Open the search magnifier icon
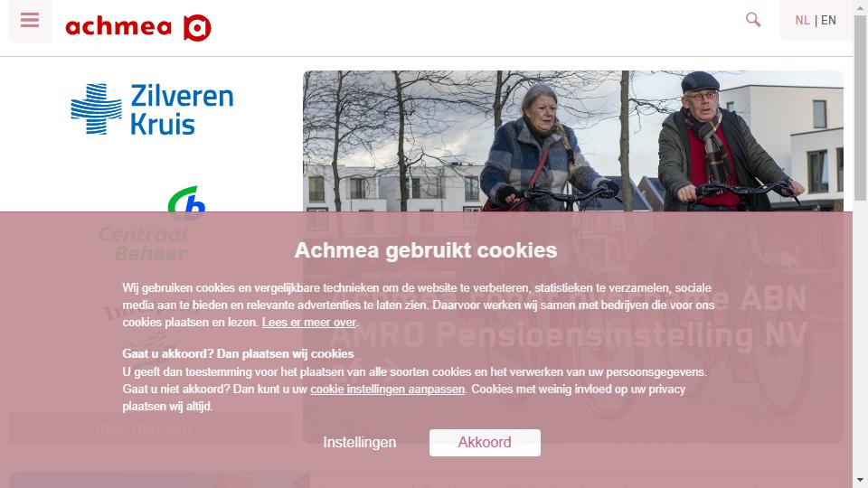The height and width of the screenshot is (488, 868). [x=753, y=20]
